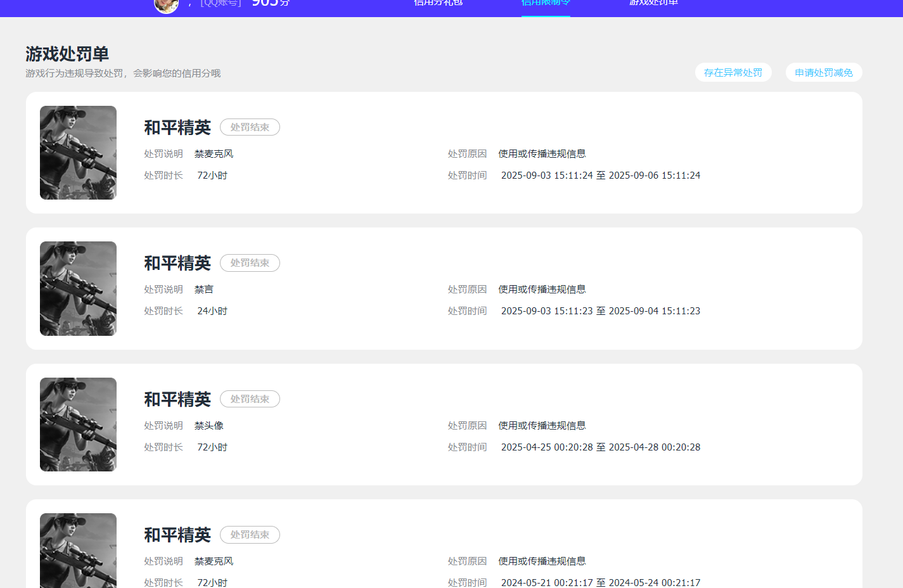Click the 使用或传播违规信息 reason text on first card

[542, 153]
